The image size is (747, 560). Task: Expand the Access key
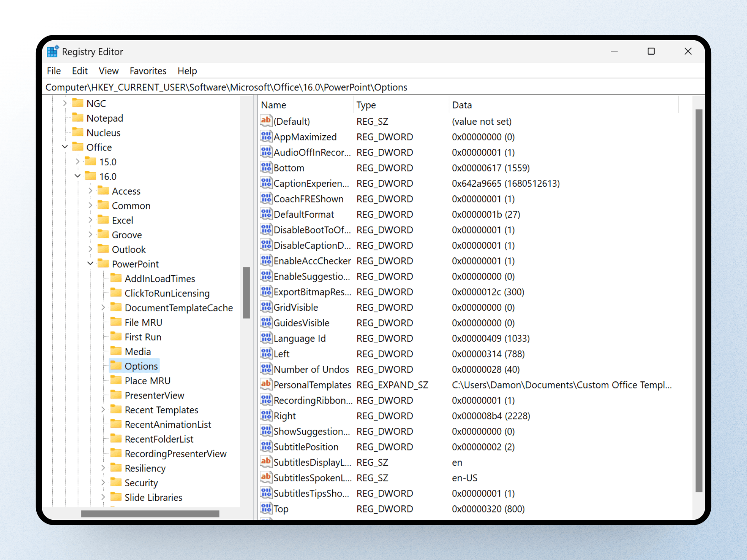(x=90, y=191)
